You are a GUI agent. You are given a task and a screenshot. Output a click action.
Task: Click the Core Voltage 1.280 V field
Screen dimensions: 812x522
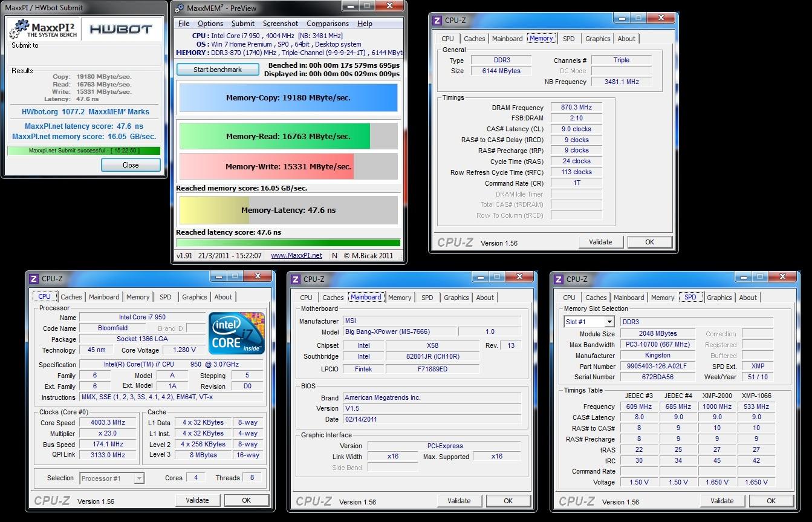tap(183, 350)
